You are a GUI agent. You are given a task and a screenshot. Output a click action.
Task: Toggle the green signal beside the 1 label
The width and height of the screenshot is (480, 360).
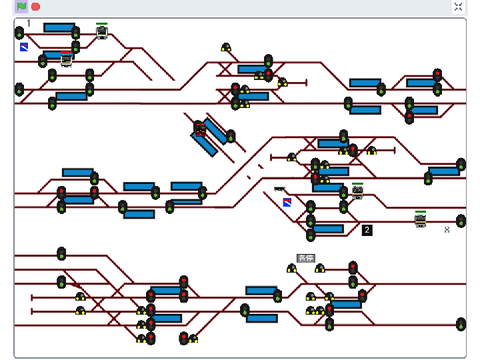[19, 33]
